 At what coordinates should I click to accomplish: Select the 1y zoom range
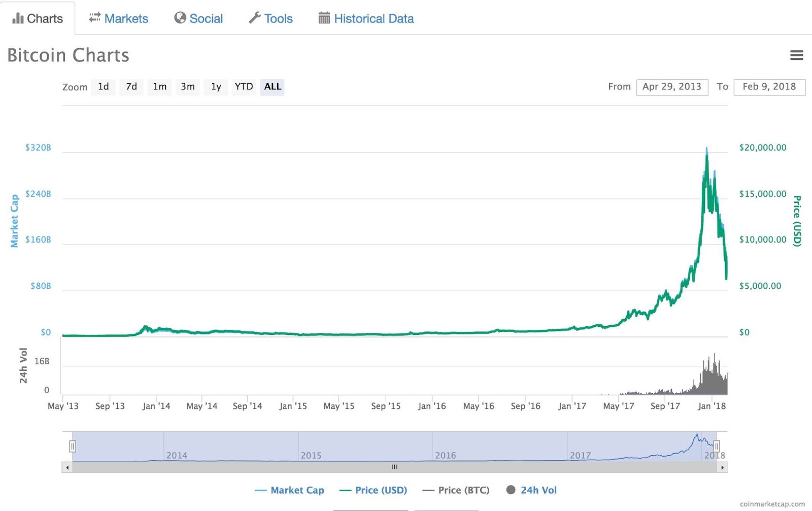pos(216,87)
